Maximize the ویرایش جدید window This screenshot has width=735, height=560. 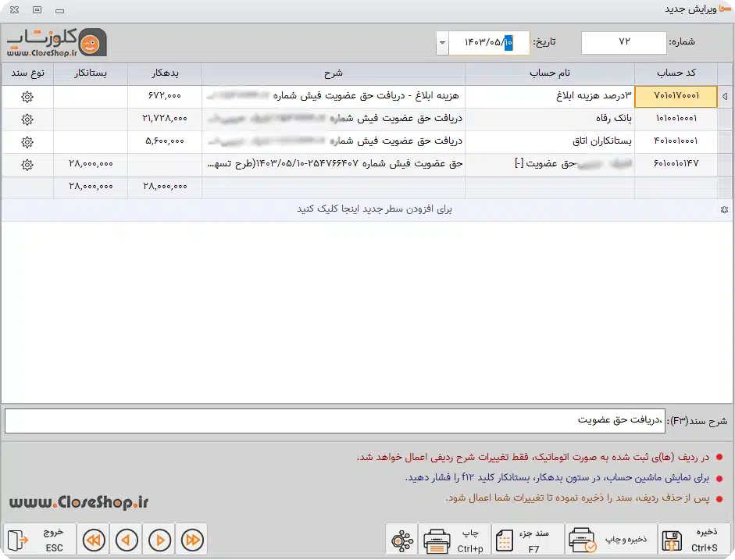pos(37,10)
